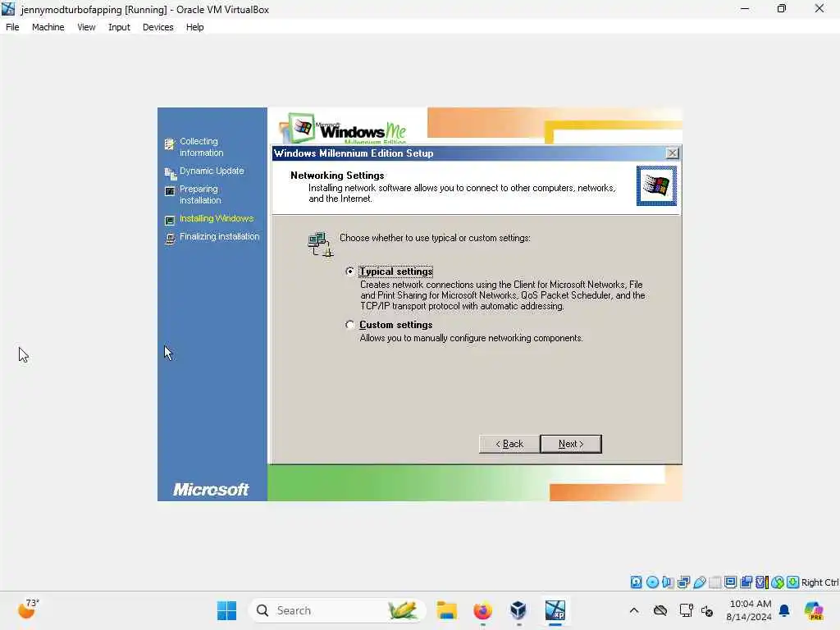Click the VirtualBox hard disk activity icon
The image size is (840, 630).
pyautogui.click(x=636, y=582)
